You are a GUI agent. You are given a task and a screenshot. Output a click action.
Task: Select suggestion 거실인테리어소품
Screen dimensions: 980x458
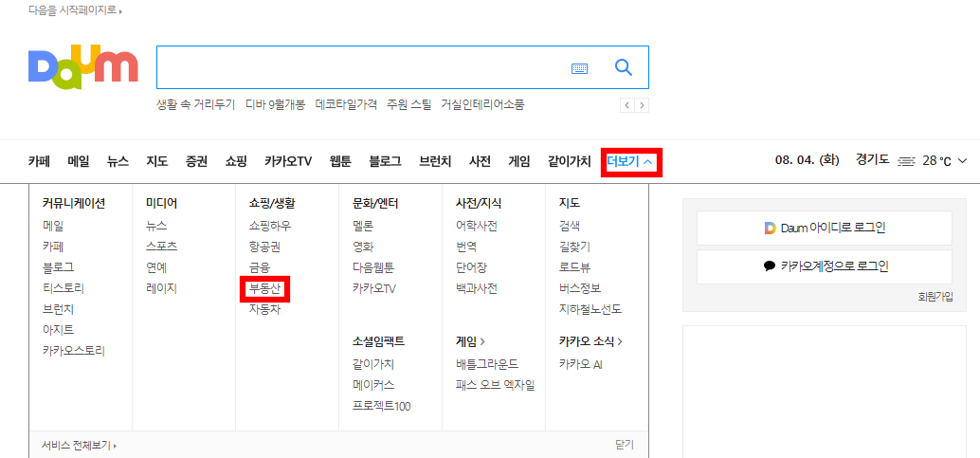click(x=482, y=105)
